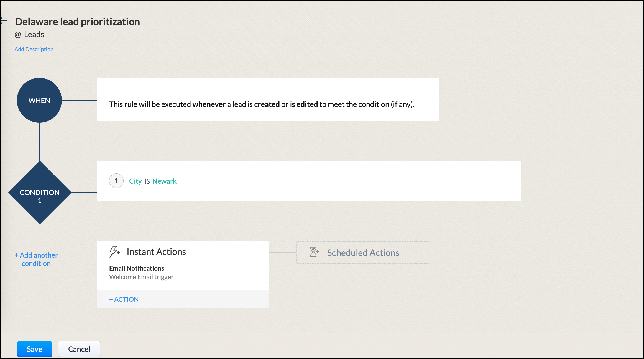Image resolution: width=644 pixels, height=359 pixels.
Task: Click the back arrow beside rule title
Action: (x=4, y=21)
